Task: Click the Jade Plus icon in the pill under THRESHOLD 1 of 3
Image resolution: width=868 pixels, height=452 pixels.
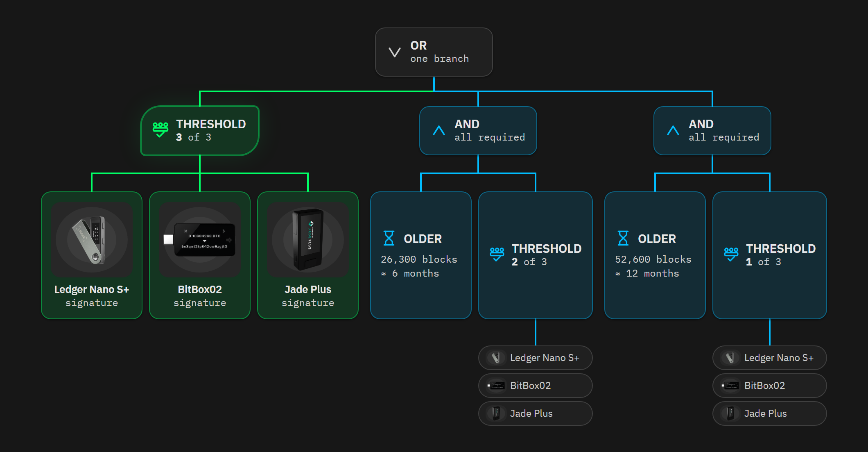Action: tap(730, 413)
